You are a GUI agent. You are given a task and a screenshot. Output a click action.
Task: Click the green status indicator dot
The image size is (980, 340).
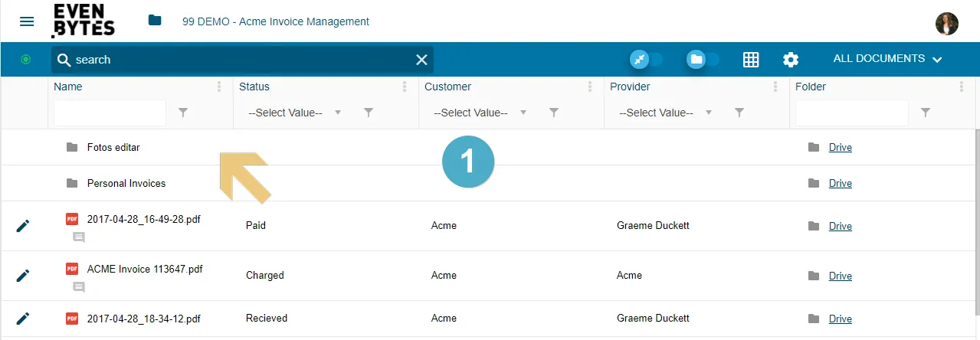pyautogui.click(x=26, y=59)
